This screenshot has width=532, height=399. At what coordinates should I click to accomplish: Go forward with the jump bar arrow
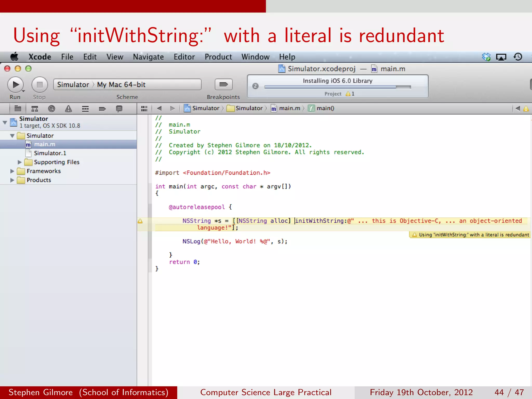pyautogui.click(x=172, y=108)
